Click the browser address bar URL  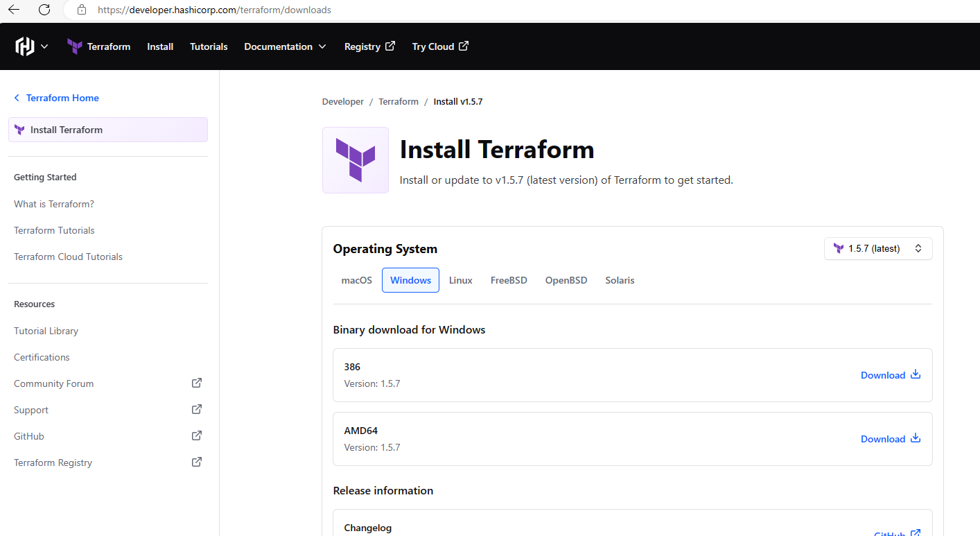pos(214,10)
